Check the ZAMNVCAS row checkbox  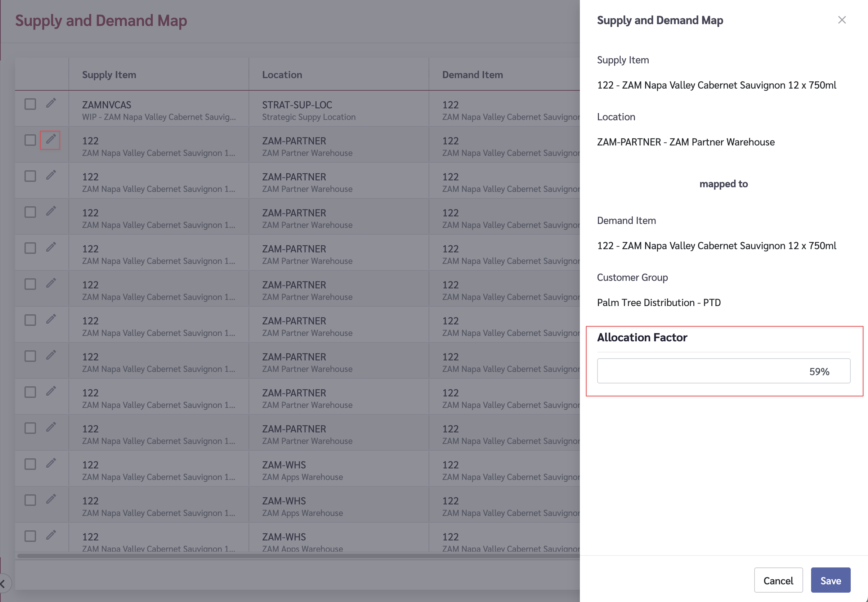click(30, 104)
